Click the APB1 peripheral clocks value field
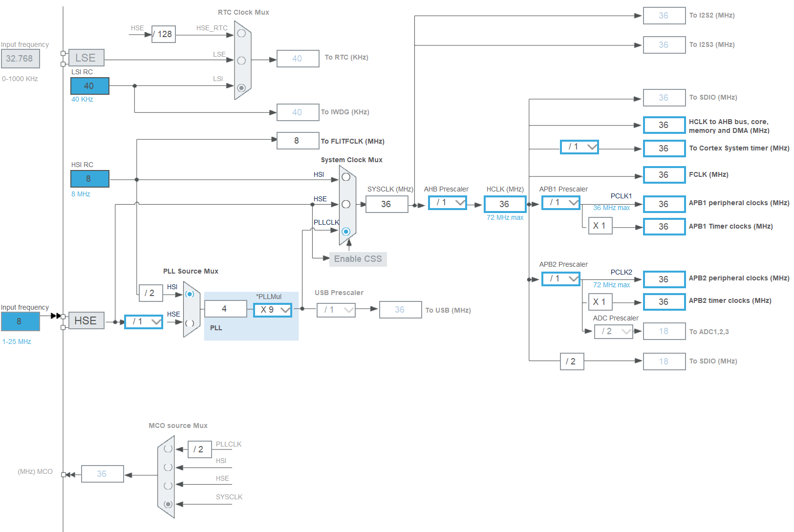The image size is (794, 532). tap(664, 204)
